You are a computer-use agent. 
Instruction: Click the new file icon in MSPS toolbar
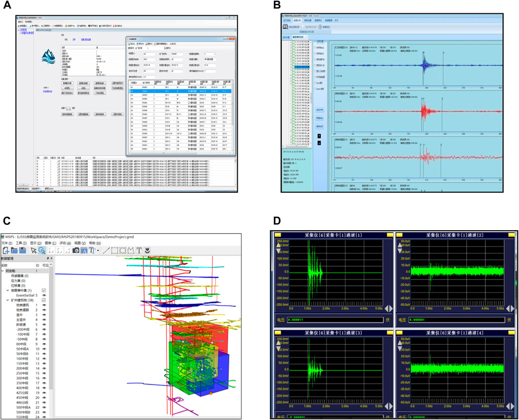coord(5,251)
